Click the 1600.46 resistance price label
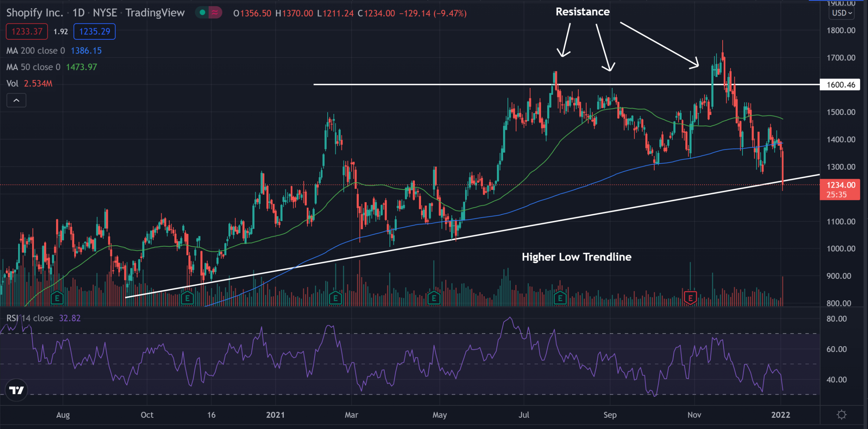868x429 pixels. 840,85
